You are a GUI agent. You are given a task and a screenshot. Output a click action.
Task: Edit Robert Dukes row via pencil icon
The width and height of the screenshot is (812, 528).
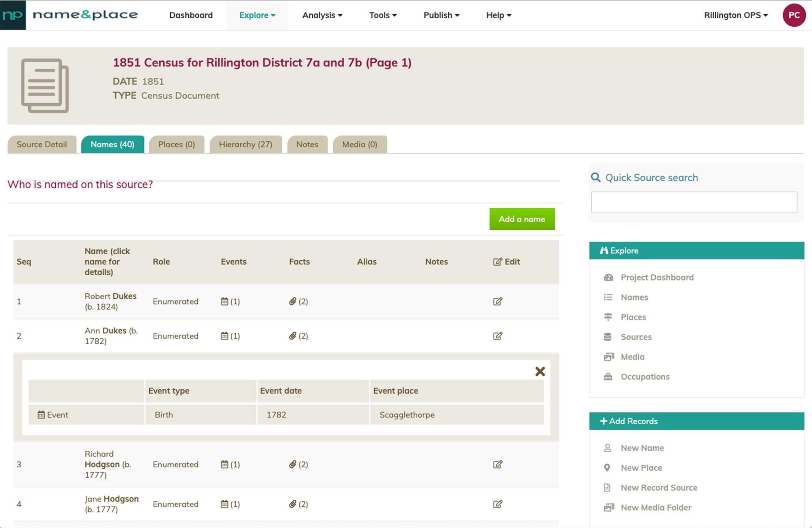[497, 301]
